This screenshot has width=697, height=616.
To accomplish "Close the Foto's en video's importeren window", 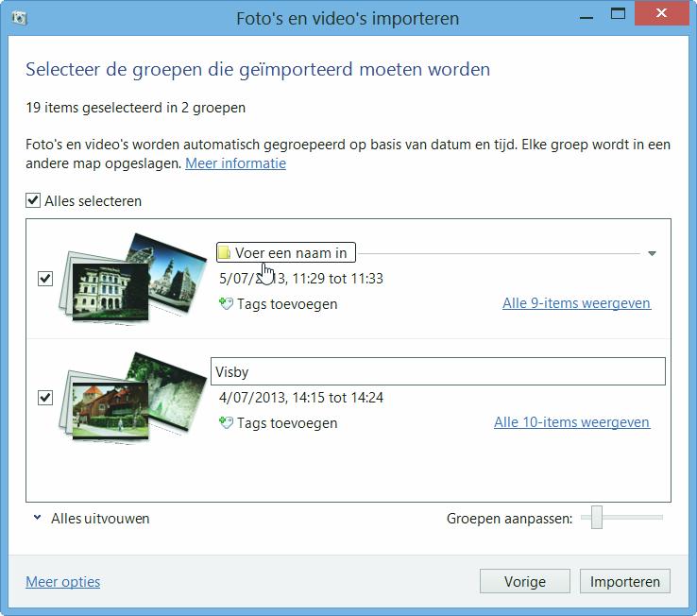I will tap(661, 13).
